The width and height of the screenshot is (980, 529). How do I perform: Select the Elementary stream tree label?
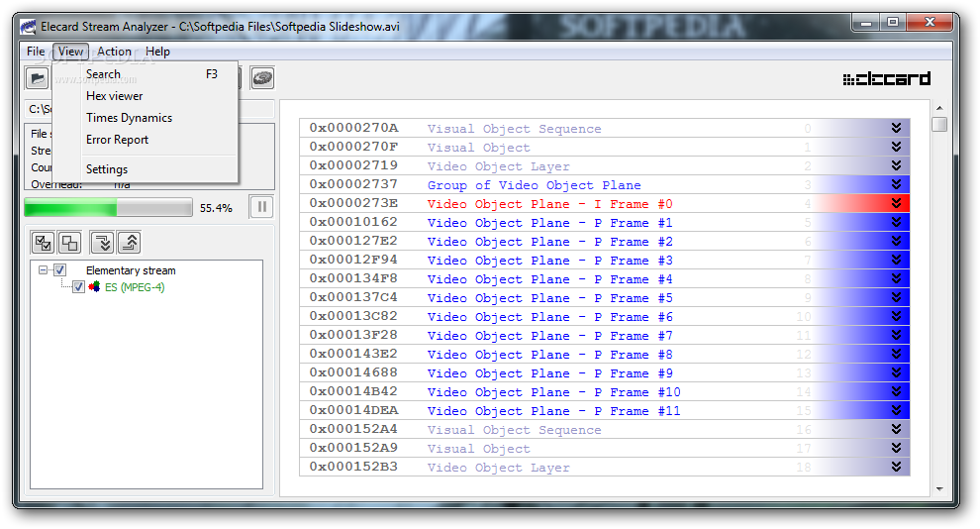pos(131,270)
